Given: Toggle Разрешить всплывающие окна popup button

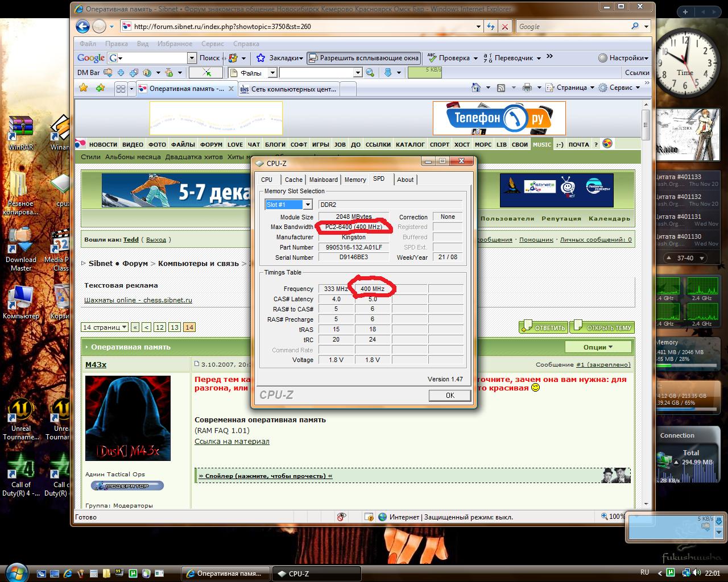Looking at the screenshot, I should click(364, 57).
